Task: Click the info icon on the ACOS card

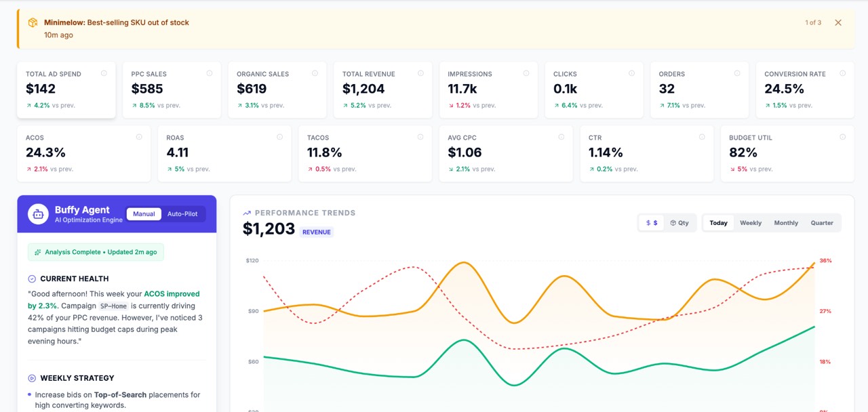Action: click(139, 136)
